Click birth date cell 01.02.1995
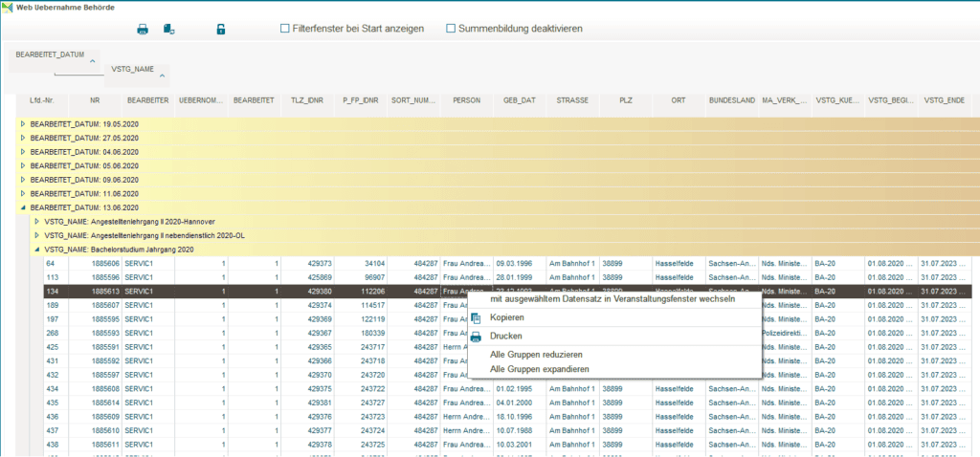Image resolution: width=980 pixels, height=457 pixels. pyautogui.click(x=520, y=388)
